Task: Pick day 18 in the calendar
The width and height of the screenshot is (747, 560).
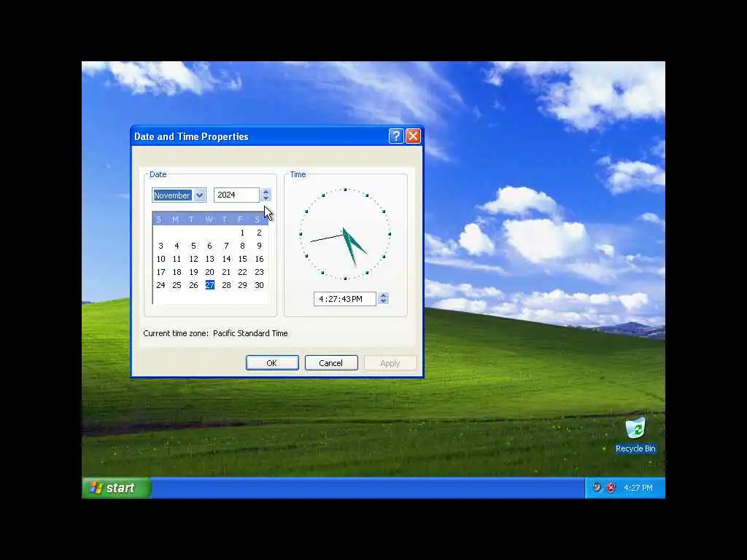Action: point(177,272)
